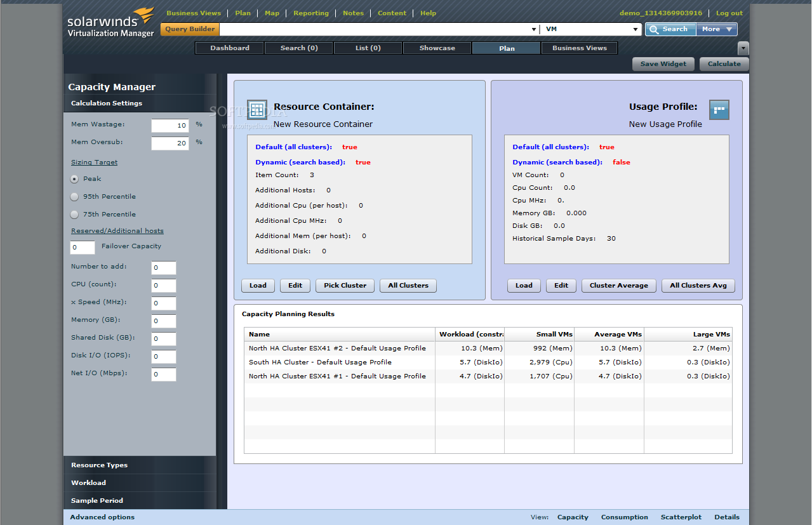
Task: Click the All Clusters button
Action: click(x=408, y=286)
